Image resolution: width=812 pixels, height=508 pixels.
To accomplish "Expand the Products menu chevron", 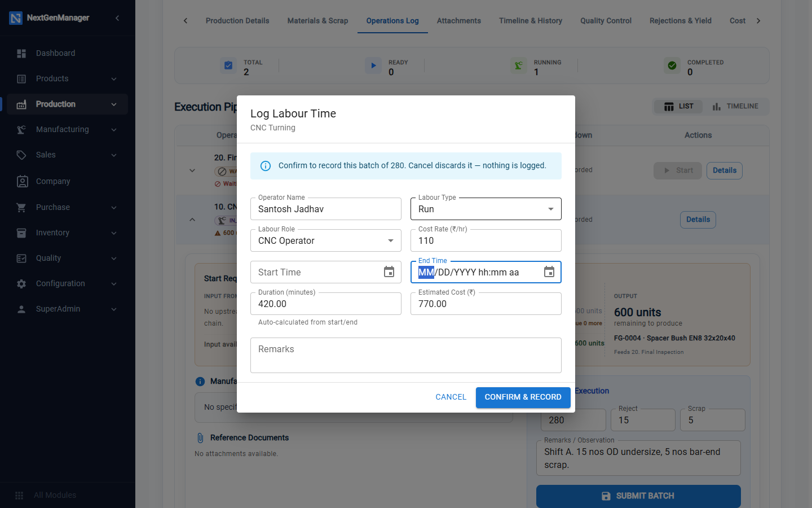I will [x=114, y=79].
